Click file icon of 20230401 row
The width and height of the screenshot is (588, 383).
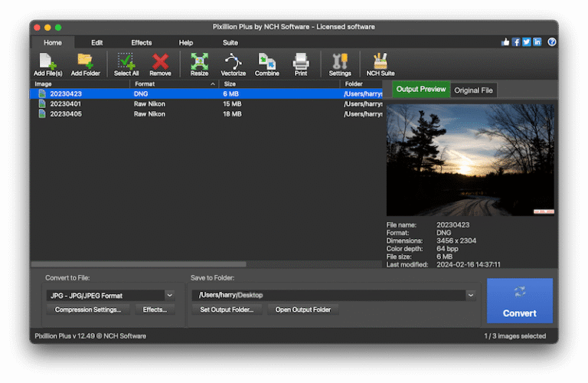point(42,104)
